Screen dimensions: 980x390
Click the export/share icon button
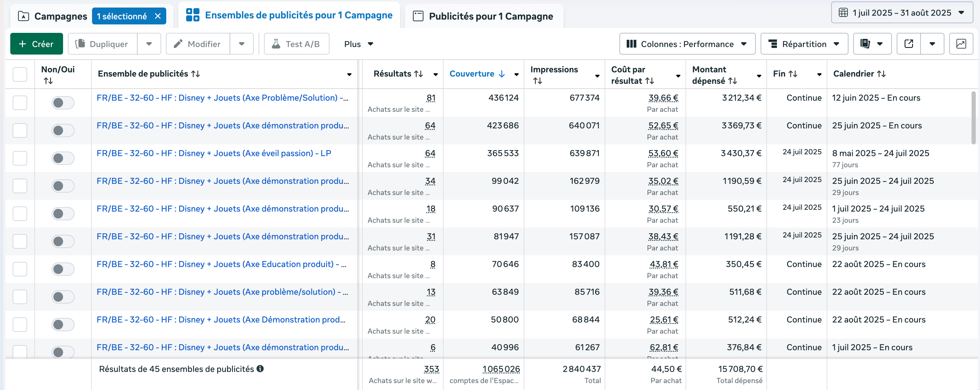pos(908,44)
